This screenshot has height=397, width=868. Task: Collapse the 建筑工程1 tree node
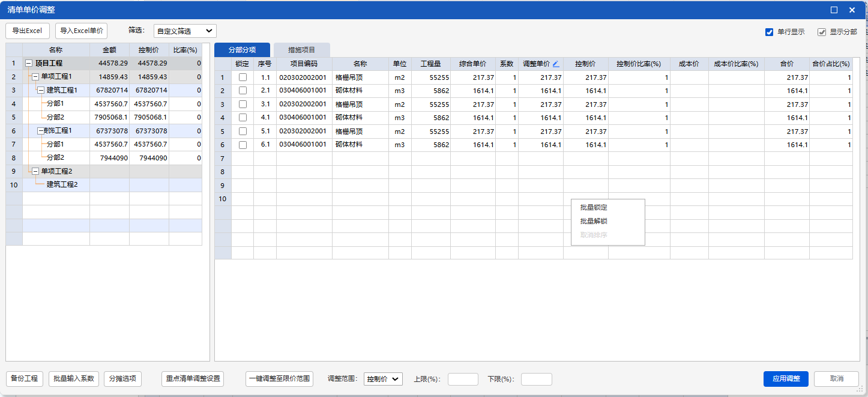point(41,90)
